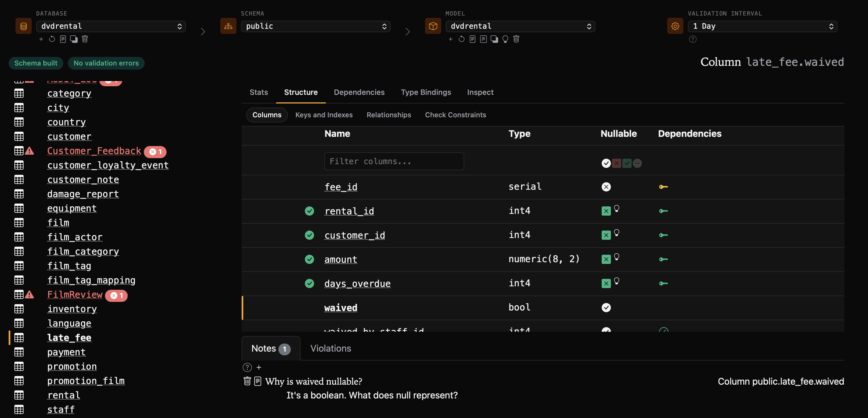Open the Validation Interval dropdown showing 1 Day
Image resolution: width=868 pixels, height=418 pixels.
(x=762, y=26)
